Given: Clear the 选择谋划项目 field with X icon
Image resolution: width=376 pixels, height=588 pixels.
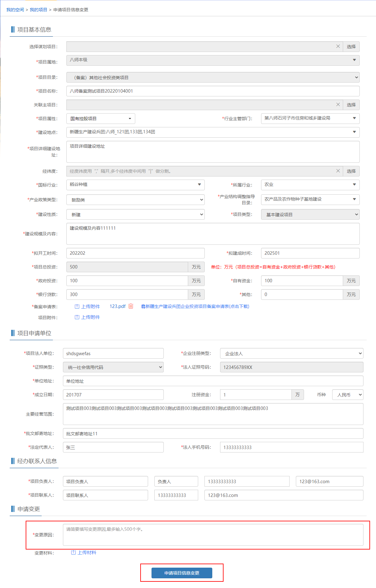Looking at the screenshot, I should [338, 46].
